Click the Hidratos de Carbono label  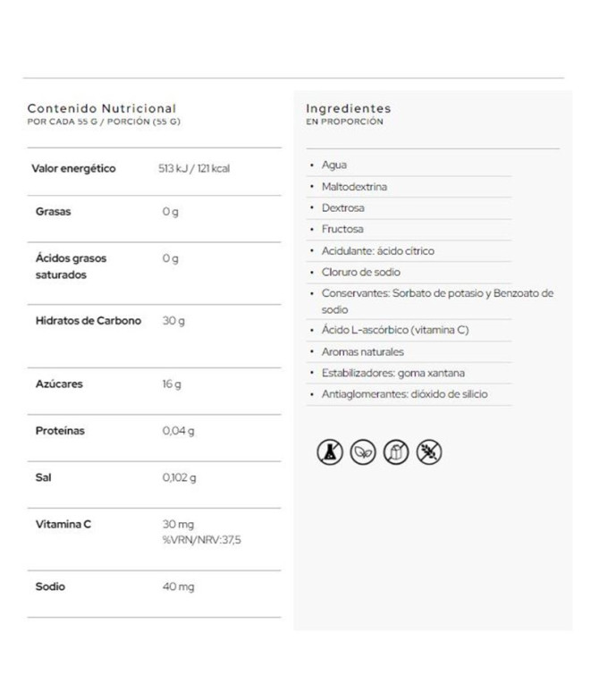[x=89, y=321]
